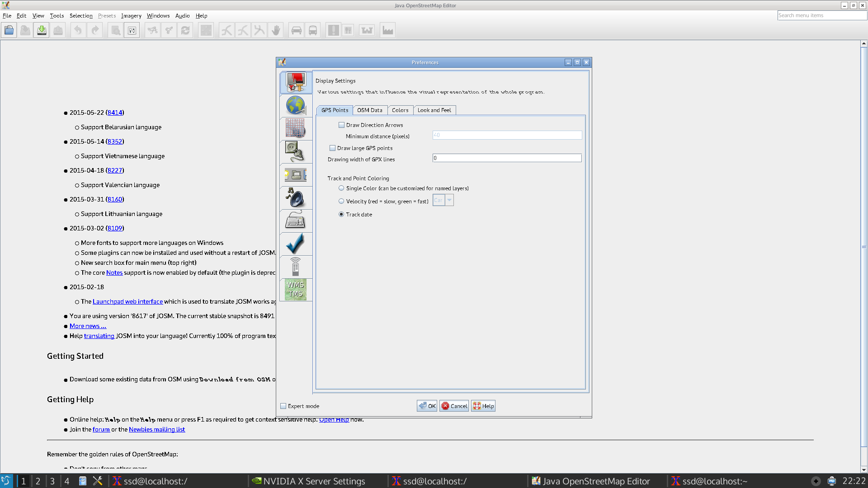Switch to workspace 2 in taskbar
This screenshot has width=868, height=488.
click(x=38, y=481)
